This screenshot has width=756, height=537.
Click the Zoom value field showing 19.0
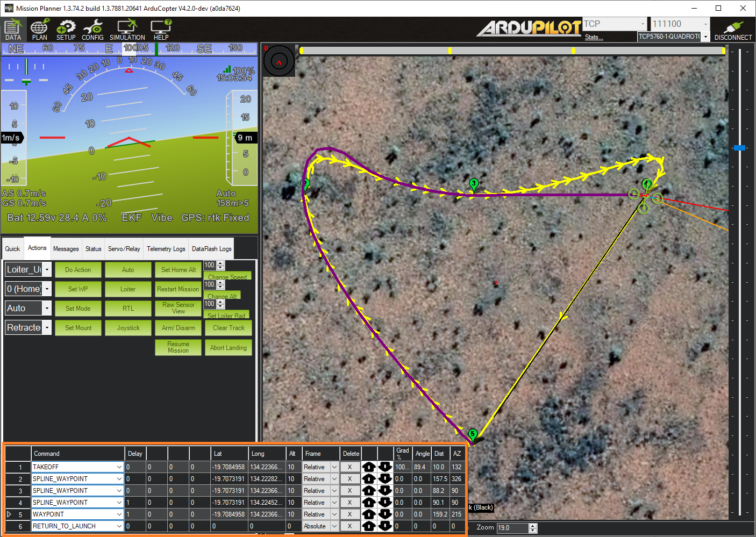[x=512, y=528]
